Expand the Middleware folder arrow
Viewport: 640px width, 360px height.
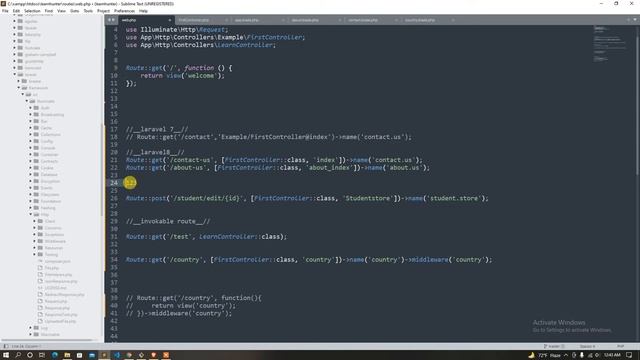[x=35, y=241]
